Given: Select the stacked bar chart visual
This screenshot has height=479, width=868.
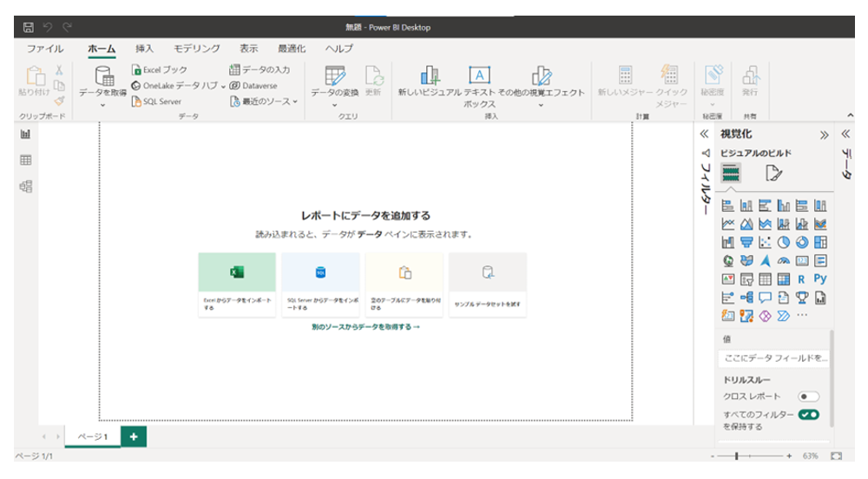Looking at the screenshot, I should coord(728,206).
